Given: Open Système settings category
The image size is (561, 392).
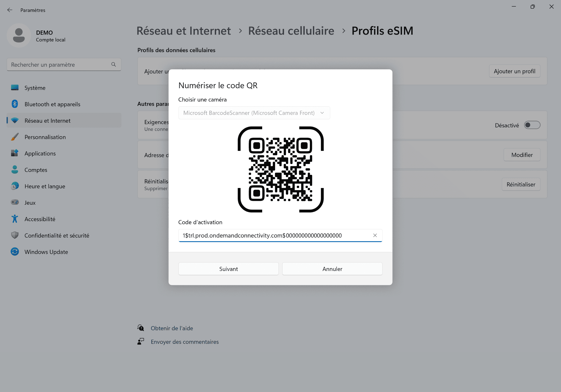Looking at the screenshot, I should pos(64,88).
